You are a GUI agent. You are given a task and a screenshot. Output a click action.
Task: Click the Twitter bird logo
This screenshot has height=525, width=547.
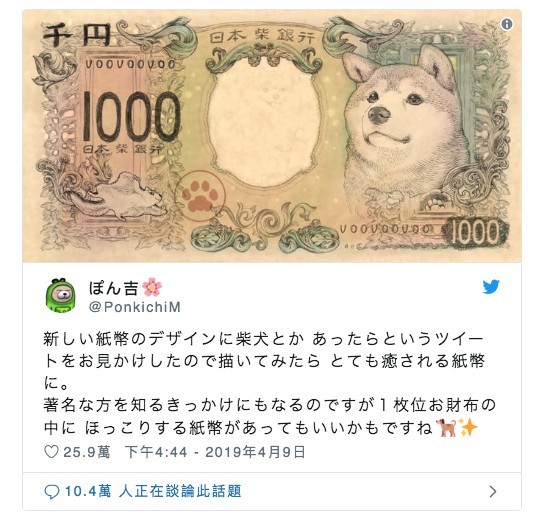pos(491,287)
